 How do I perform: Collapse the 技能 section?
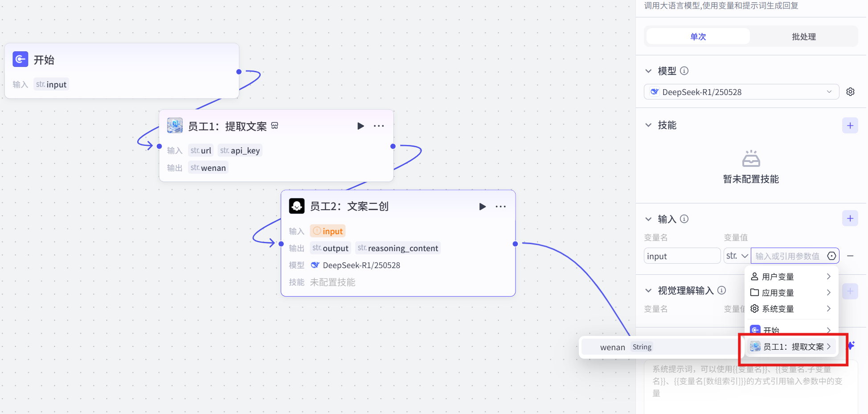(649, 125)
